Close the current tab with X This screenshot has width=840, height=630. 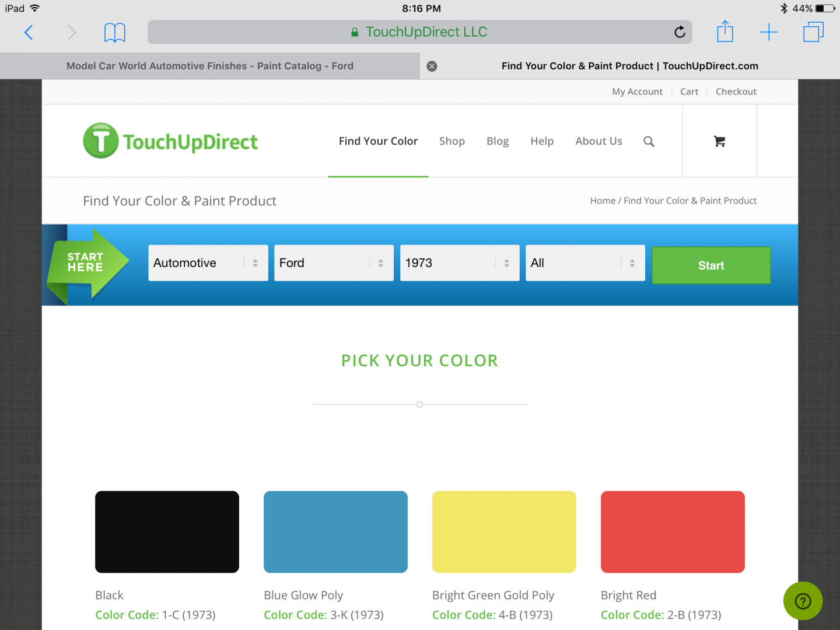click(x=432, y=66)
